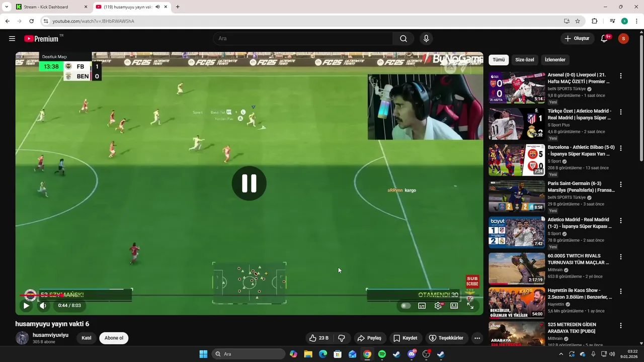Click the Oluştur create button

click(577, 39)
